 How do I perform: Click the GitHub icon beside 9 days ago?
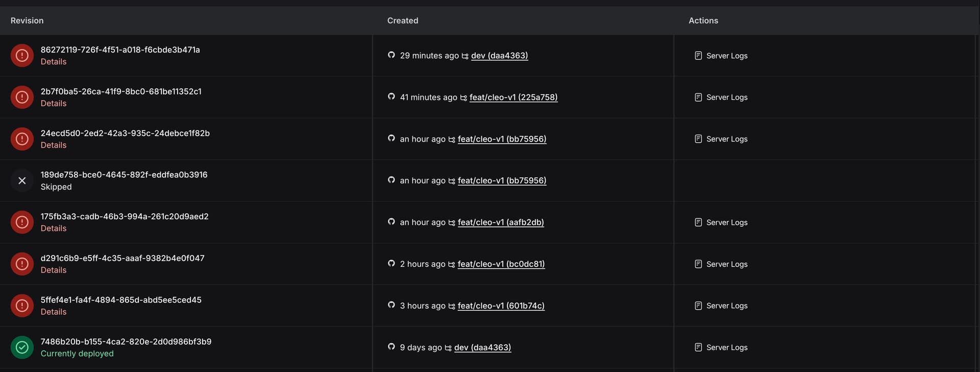tap(391, 347)
